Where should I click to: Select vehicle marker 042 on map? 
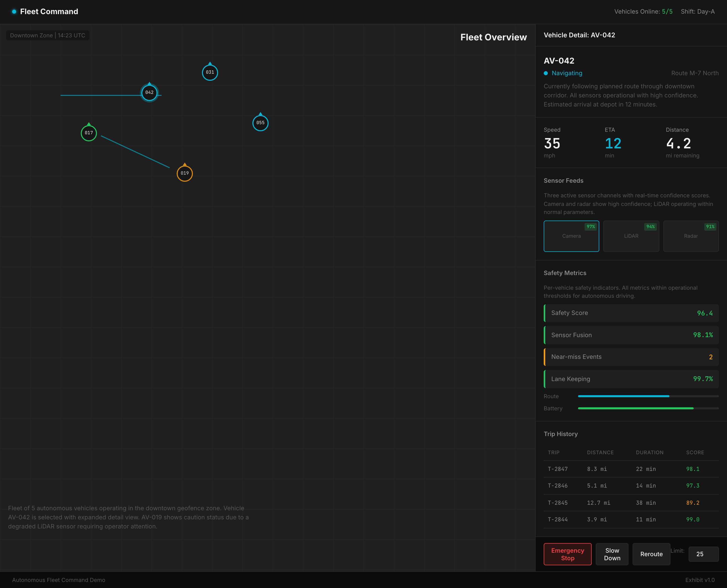pos(149,93)
